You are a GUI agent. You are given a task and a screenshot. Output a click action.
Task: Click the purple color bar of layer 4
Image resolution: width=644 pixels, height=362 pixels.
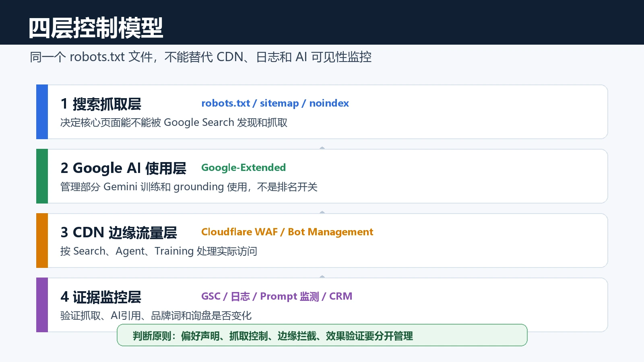click(42, 305)
